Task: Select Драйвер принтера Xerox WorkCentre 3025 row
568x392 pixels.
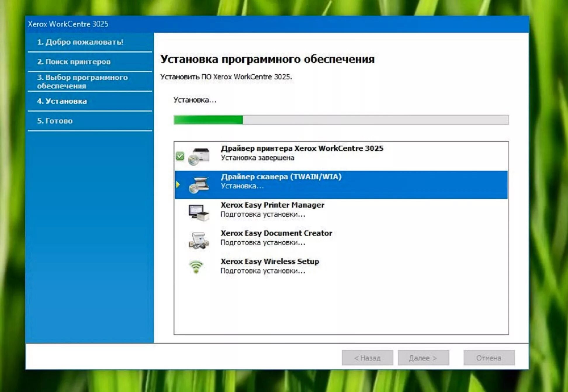Action: (x=341, y=156)
